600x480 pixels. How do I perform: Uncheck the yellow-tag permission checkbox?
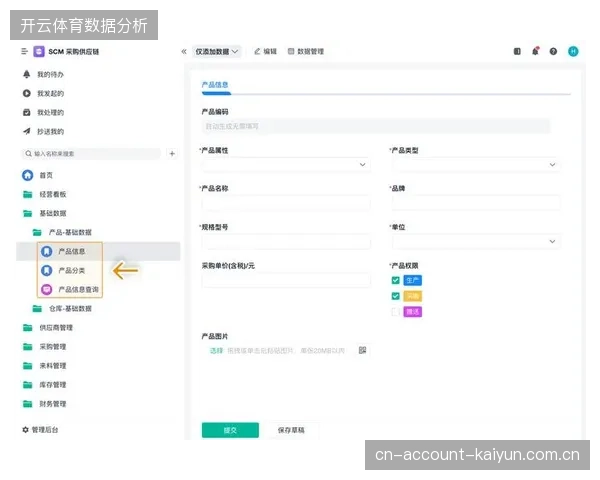coord(396,296)
